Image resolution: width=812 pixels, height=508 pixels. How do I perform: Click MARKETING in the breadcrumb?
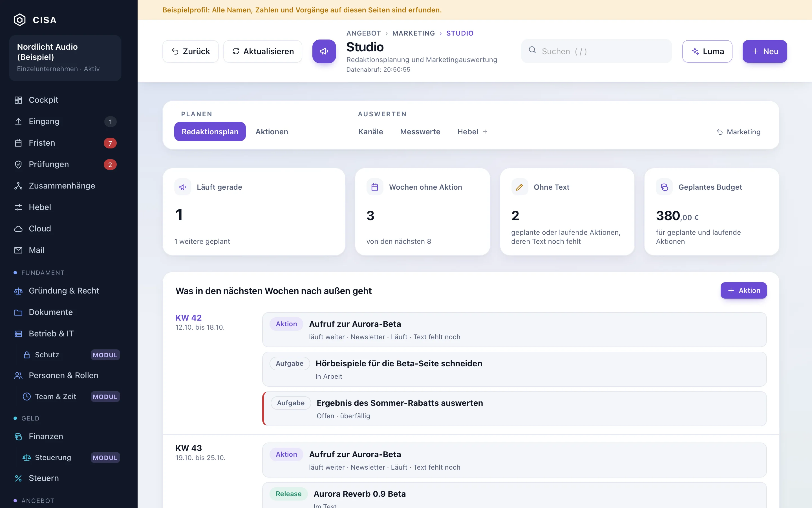tap(413, 33)
